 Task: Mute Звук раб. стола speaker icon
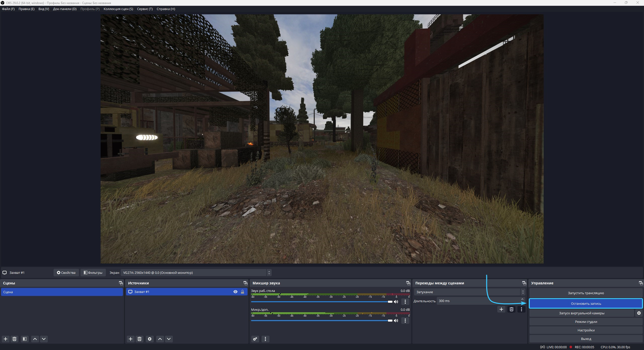[x=396, y=302]
